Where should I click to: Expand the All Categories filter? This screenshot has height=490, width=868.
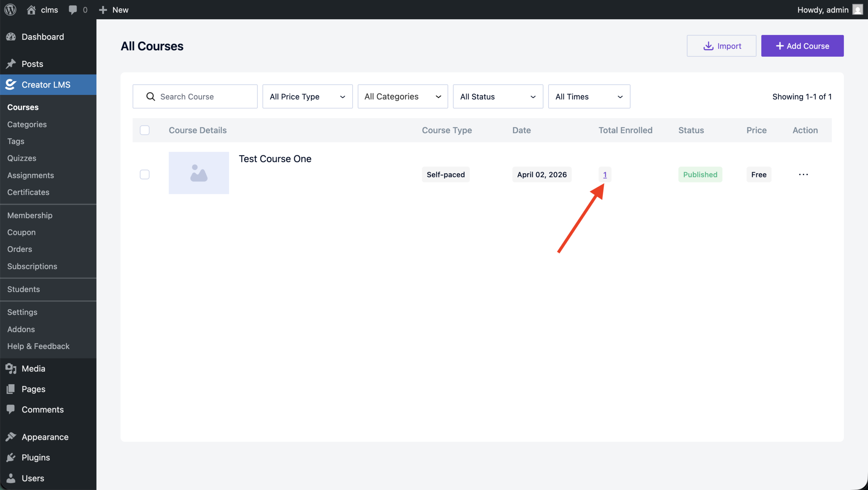click(x=402, y=96)
